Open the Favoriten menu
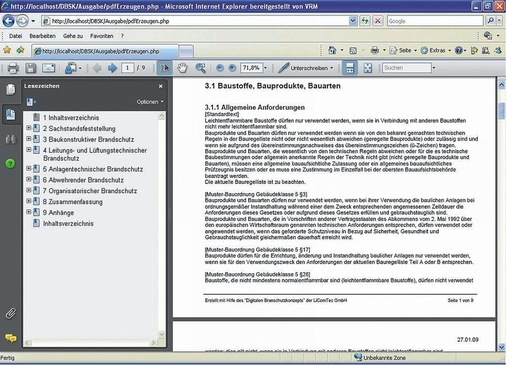506x365 pixels. tap(102, 36)
